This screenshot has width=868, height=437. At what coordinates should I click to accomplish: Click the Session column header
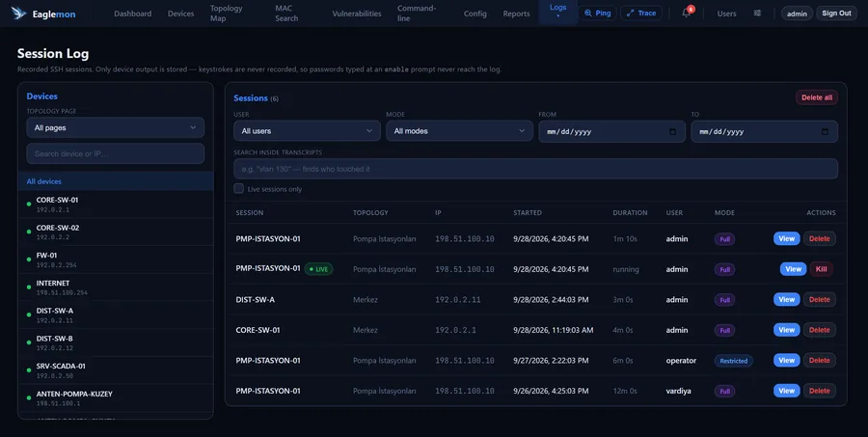250,212
